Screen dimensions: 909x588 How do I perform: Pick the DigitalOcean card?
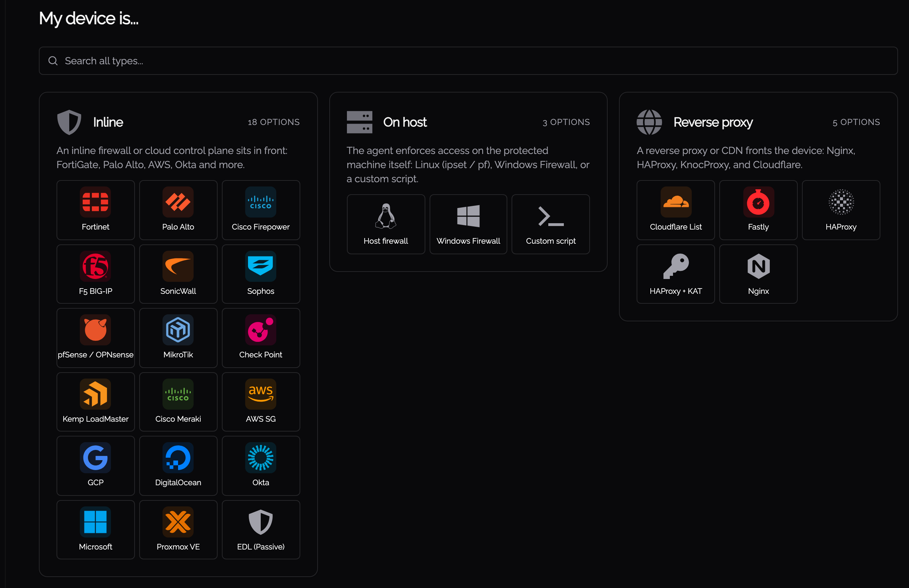point(178,466)
